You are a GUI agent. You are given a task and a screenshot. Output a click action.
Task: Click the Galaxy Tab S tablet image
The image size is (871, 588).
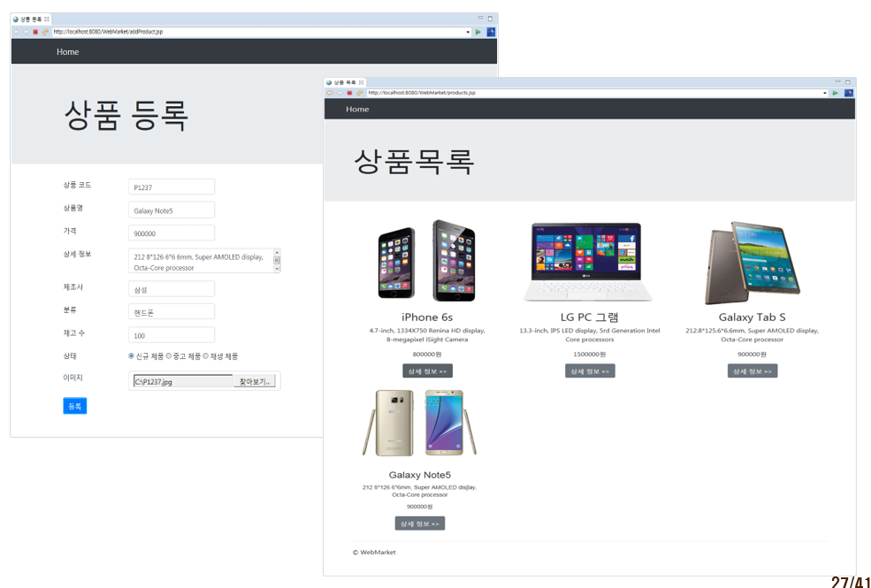pos(753,263)
